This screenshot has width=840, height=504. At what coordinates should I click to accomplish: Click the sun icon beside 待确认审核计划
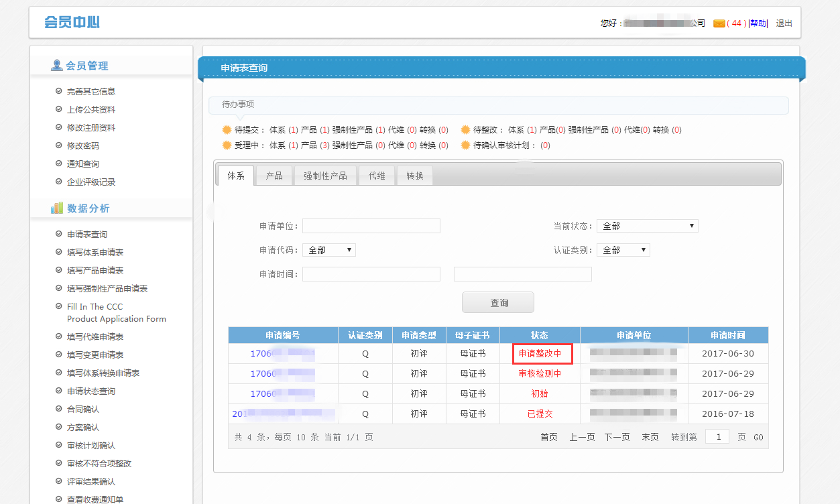pyautogui.click(x=466, y=145)
